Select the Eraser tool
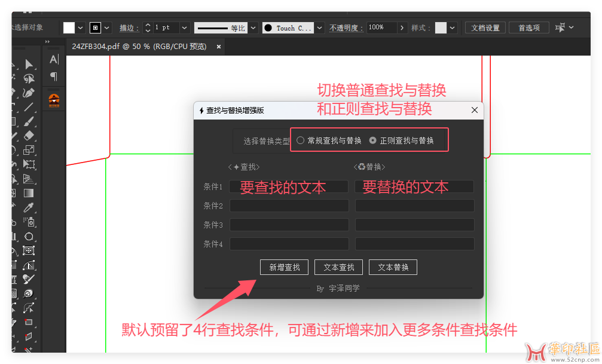The image size is (602, 364). [x=29, y=136]
